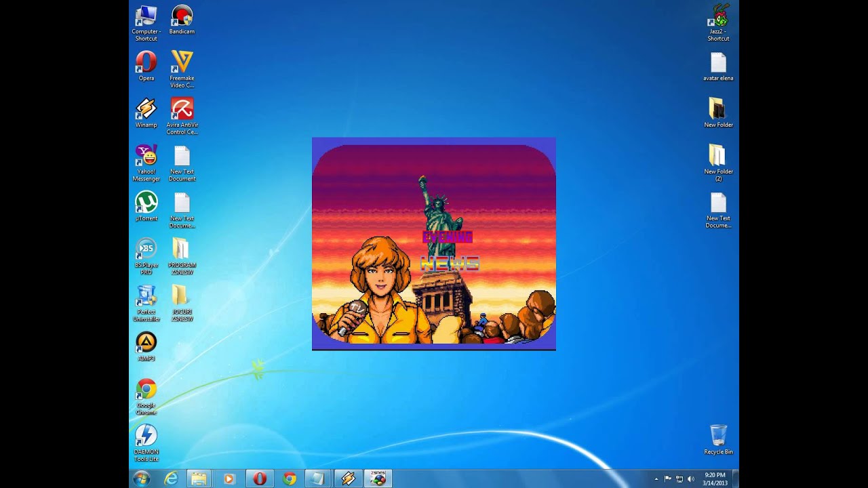
Task: Select the DAEMON Tools Lite desktop icon
Action: pos(146,444)
